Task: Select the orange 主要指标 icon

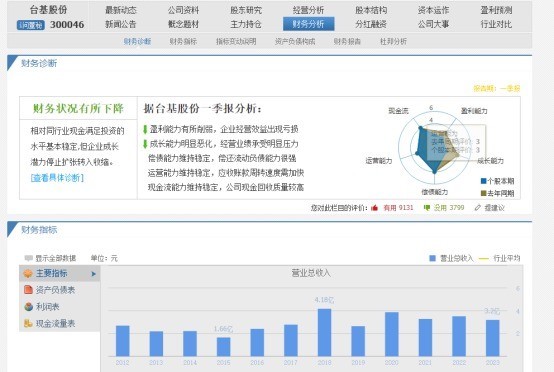Action: coord(28,273)
